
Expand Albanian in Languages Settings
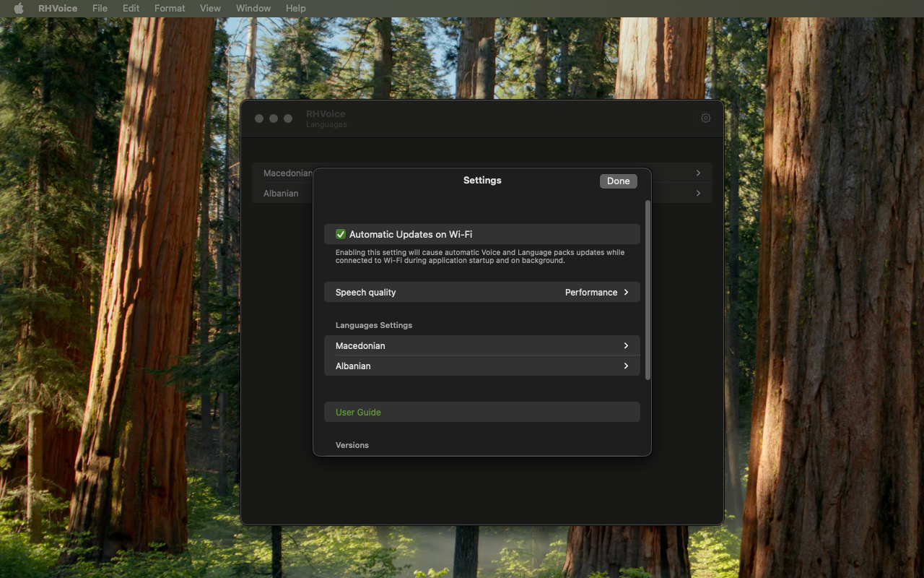coord(482,366)
